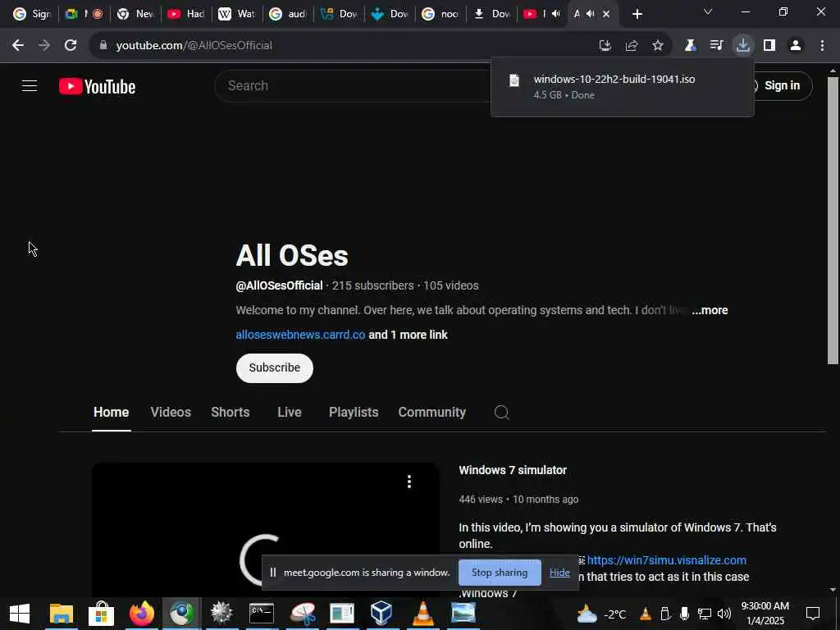840x630 pixels.
Task: Switch to the 'Had' YouTube tab
Action: point(186,14)
